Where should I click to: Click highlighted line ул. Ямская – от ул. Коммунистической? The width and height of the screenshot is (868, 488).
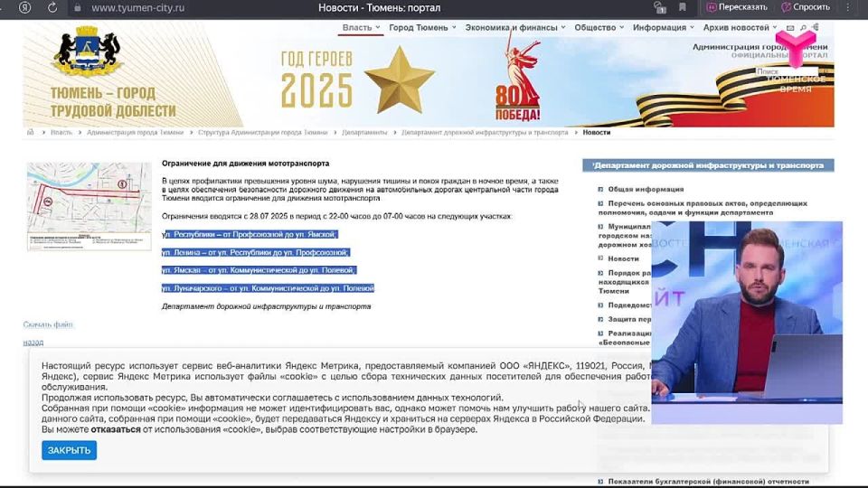(x=259, y=270)
